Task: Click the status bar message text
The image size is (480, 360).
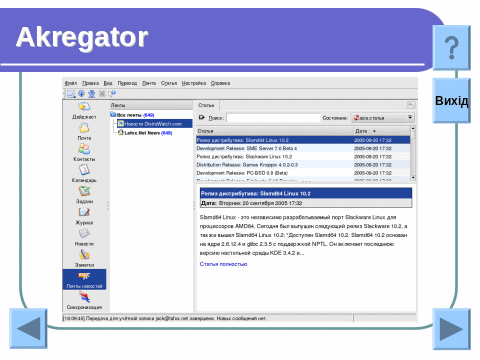Action: [x=165, y=318]
